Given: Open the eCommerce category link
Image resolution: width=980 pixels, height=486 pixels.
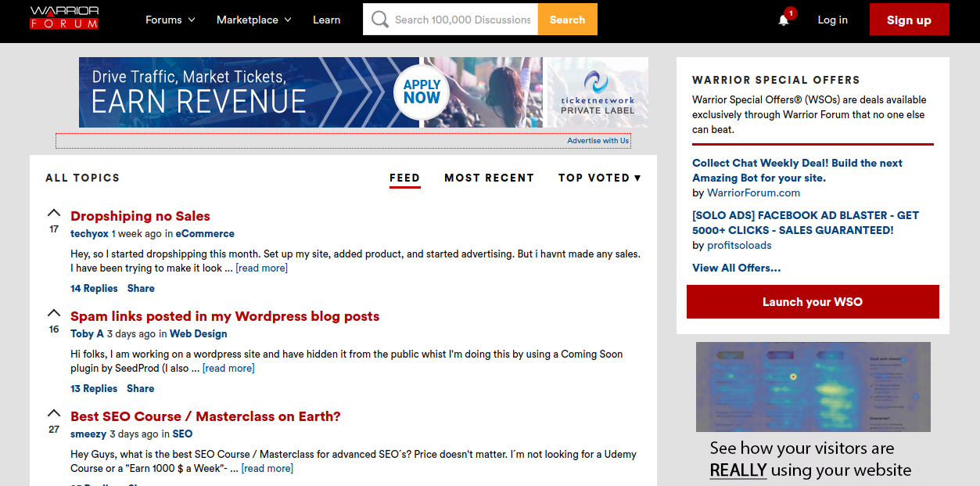Looking at the screenshot, I should point(205,233).
